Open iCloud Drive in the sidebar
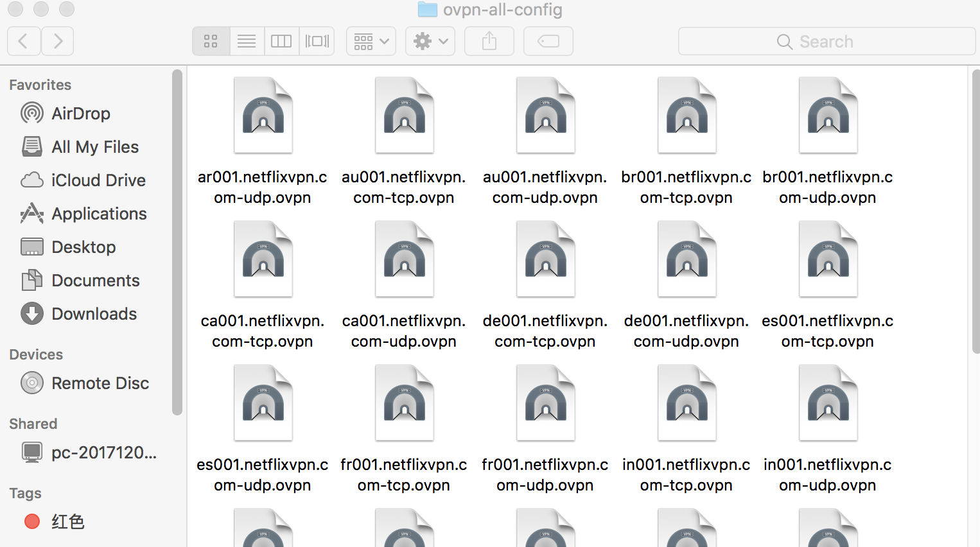Image resolution: width=980 pixels, height=547 pixels. click(83, 180)
